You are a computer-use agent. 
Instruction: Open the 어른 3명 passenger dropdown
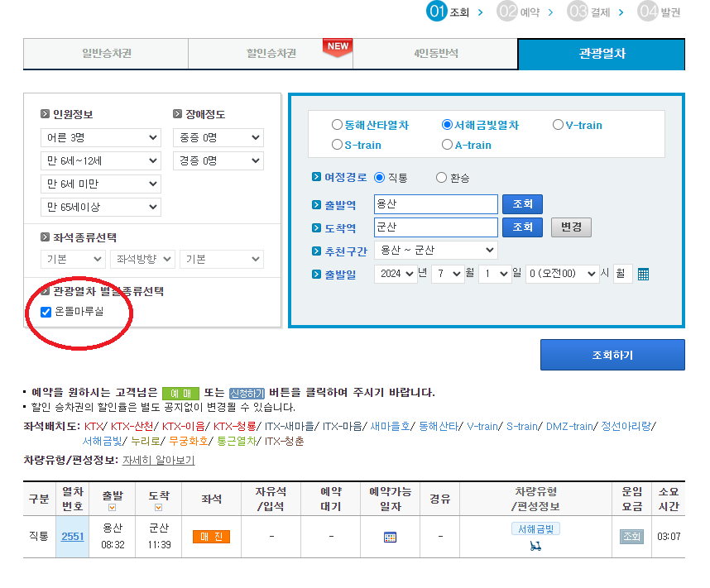coord(100,136)
